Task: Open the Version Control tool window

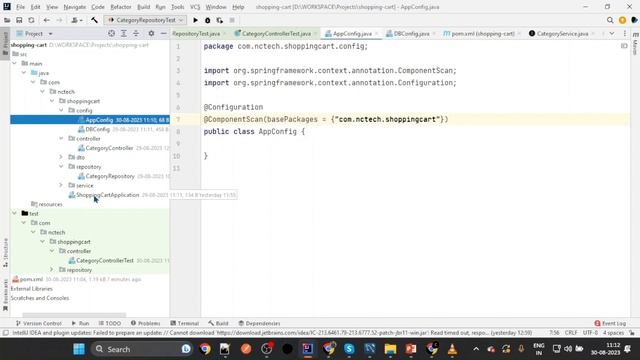Action: (x=38, y=323)
